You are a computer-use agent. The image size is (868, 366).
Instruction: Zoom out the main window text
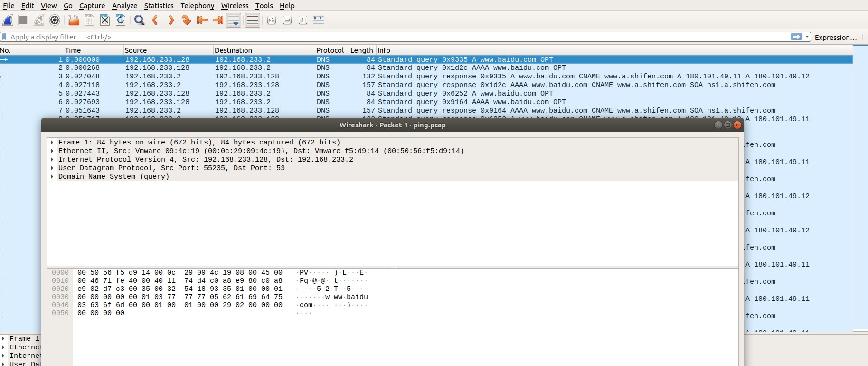287,20
